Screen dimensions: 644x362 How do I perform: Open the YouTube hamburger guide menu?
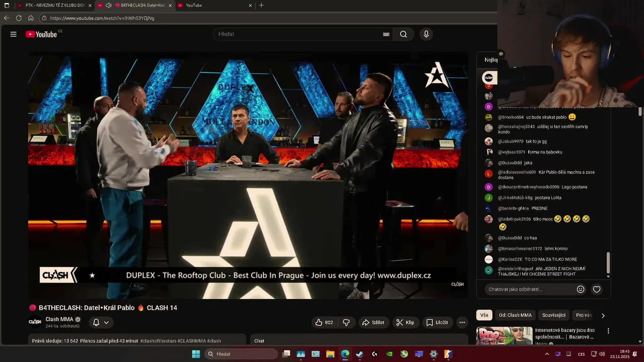click(x=14, y=34)
